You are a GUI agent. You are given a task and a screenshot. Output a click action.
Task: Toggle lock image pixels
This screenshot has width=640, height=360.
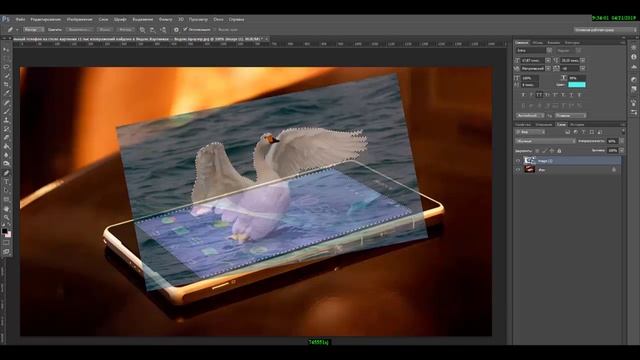545,151
